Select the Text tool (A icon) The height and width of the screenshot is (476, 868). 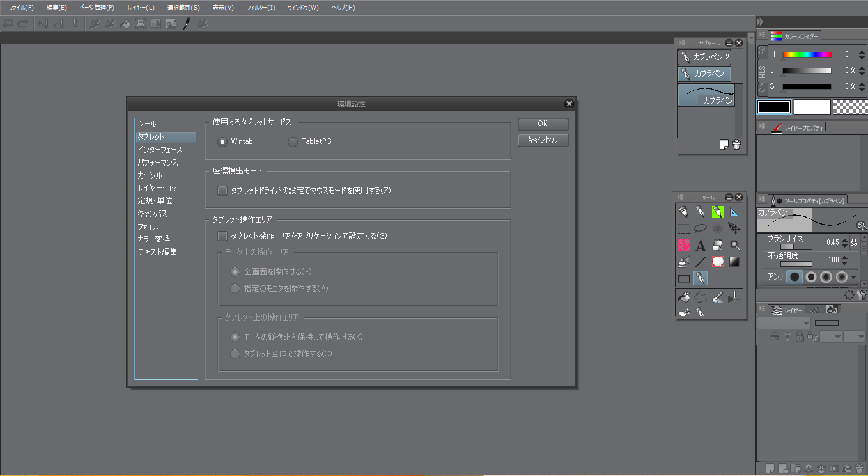(x=701, y=245)
